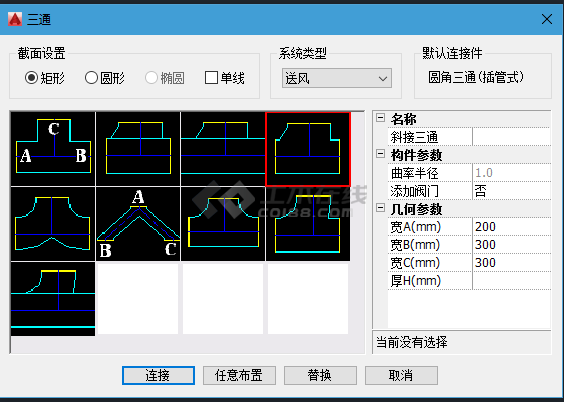The width and height of the screenshot is (564, 402).
Task: Choose the first curved tee in the second row
Action: tap(53, 224)
